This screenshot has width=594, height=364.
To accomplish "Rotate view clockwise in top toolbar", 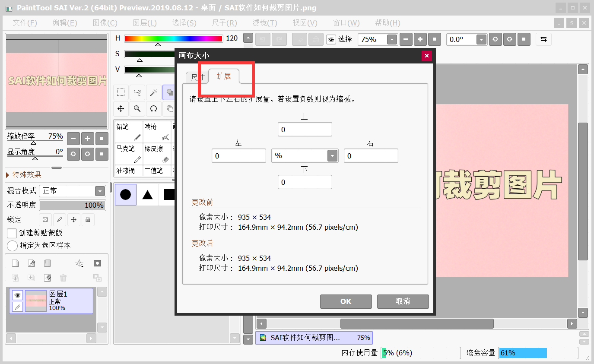I will click(510, 39).
